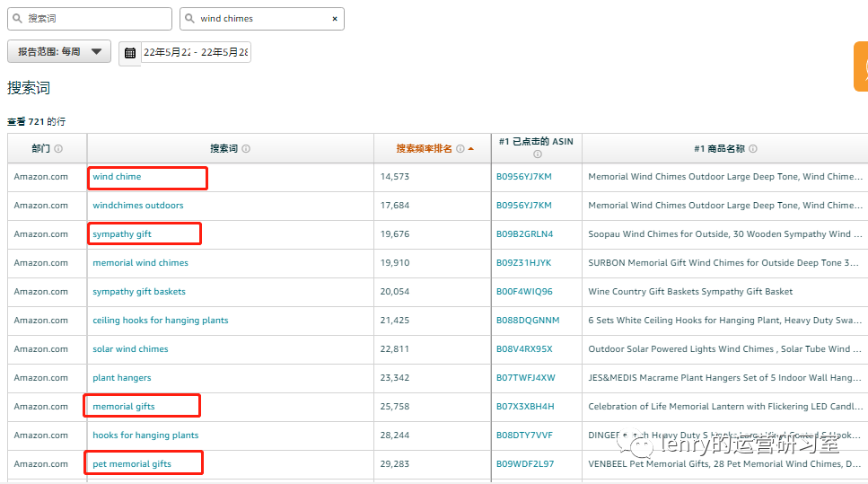Click the Outdoor Solar Powered Lights product name
868x484 pixels.
click(725, 349)
